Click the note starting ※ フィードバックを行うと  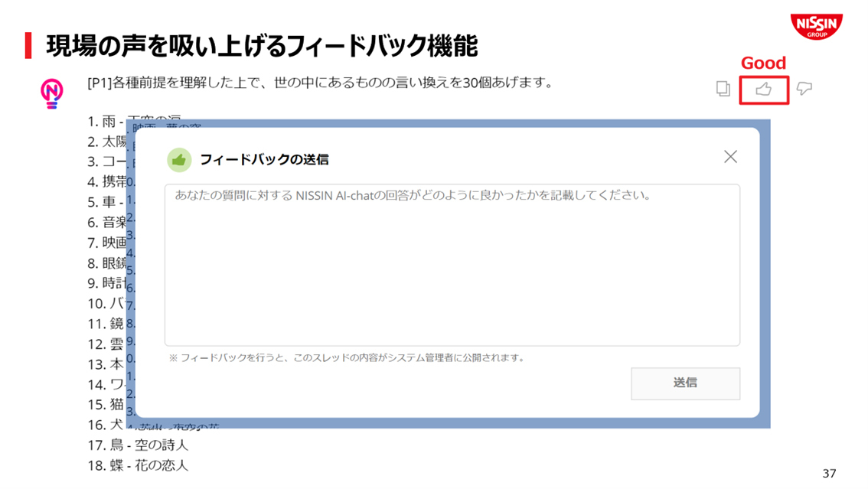pyautogui.click(x=347, y=358)
